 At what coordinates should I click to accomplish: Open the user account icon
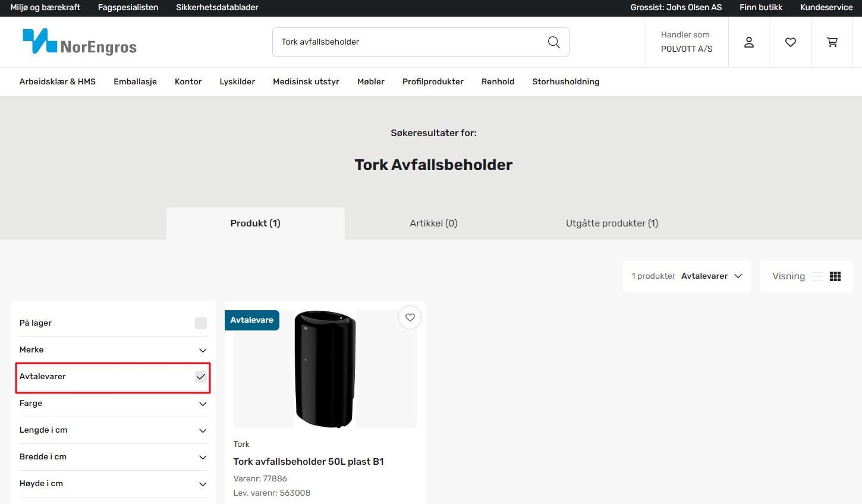pyautogui.click(x=749, y=42)
